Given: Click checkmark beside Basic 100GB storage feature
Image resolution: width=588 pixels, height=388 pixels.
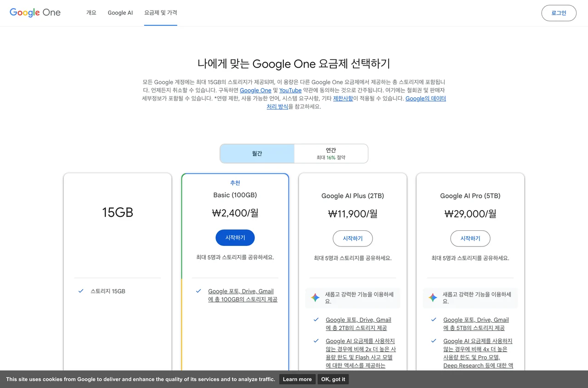Looking at the screenshot, I should [198, 291].
